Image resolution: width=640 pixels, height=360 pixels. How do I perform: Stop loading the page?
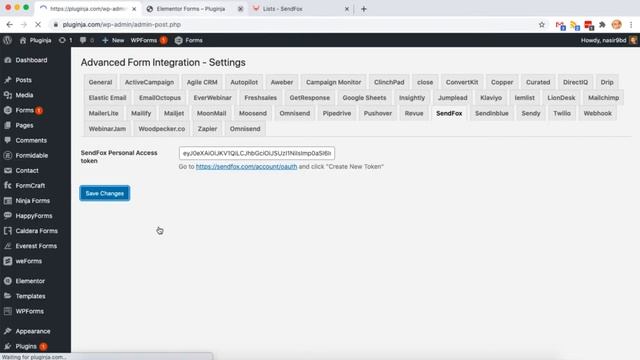[38, 25]
